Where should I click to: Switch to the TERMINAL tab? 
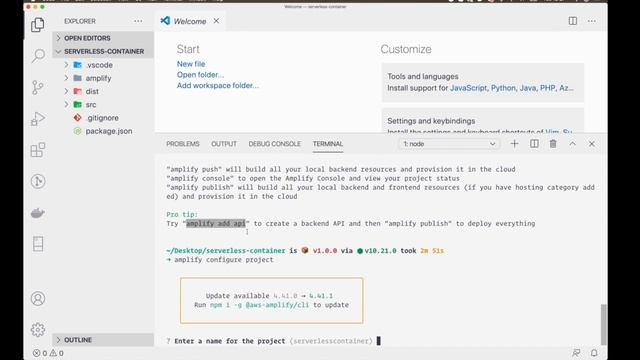click(x=328, y=144)
